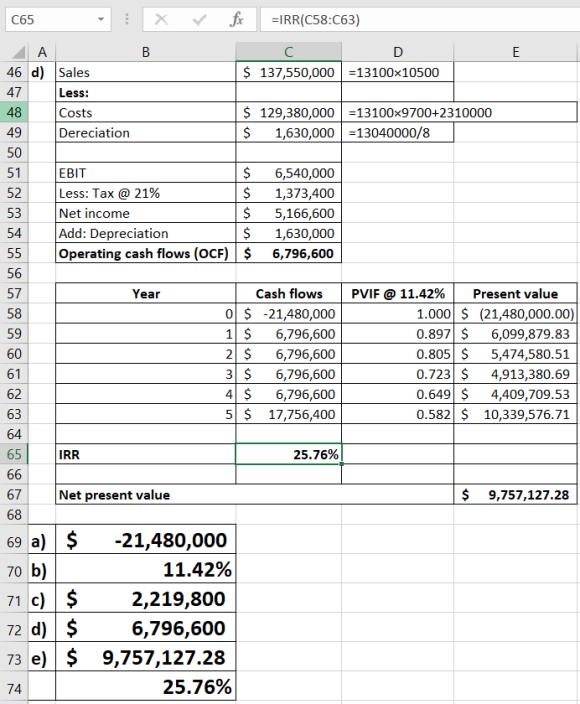Viewport: 580px width, 704px height.
Task: Click the year 5 cash flow 17,756,400
Action: pos(289,414)
